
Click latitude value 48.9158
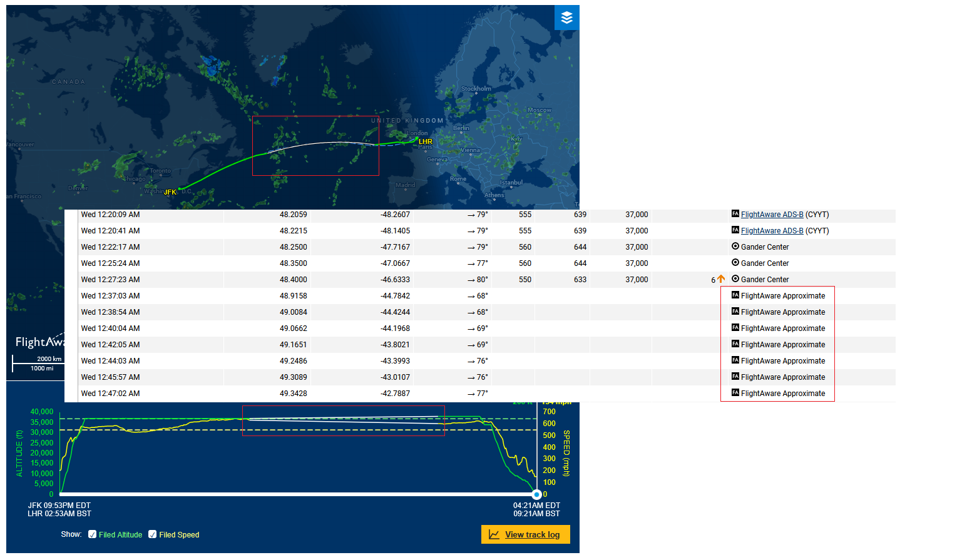tap(293, 296)
